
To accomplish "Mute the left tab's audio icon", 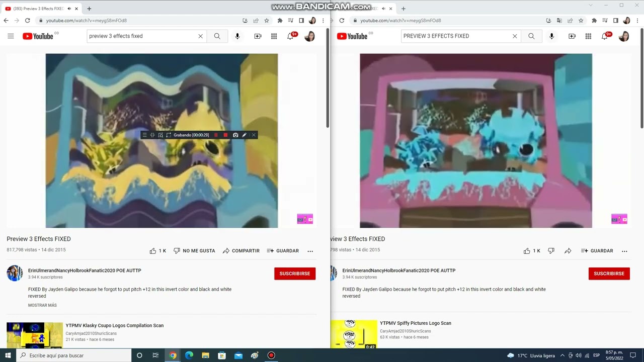I will [69, 9].
